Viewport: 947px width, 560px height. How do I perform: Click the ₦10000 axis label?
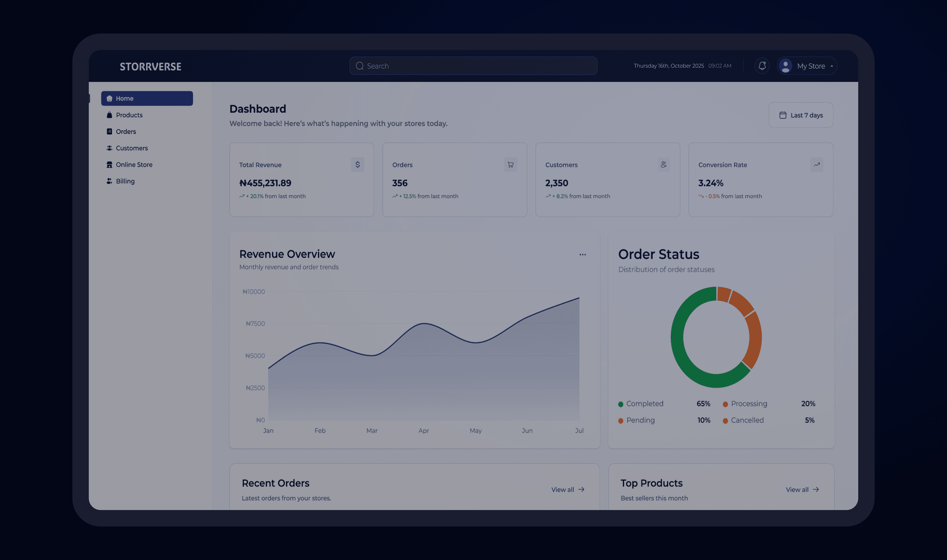[254, 292]
